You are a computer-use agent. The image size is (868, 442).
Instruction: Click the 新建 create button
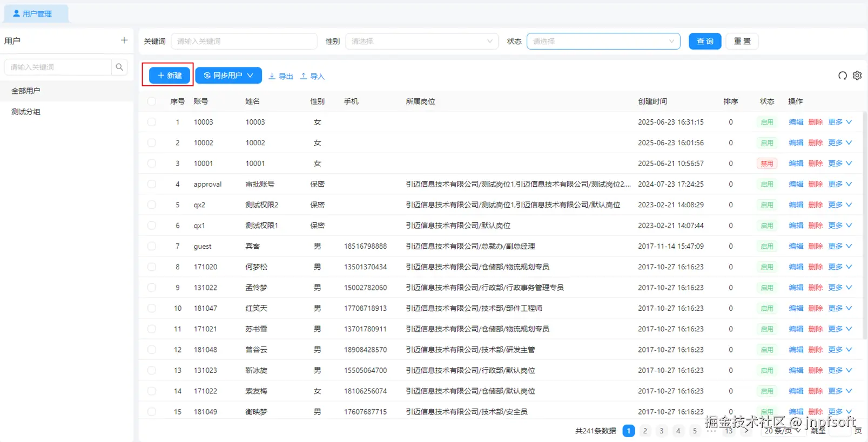click(170, 76)
